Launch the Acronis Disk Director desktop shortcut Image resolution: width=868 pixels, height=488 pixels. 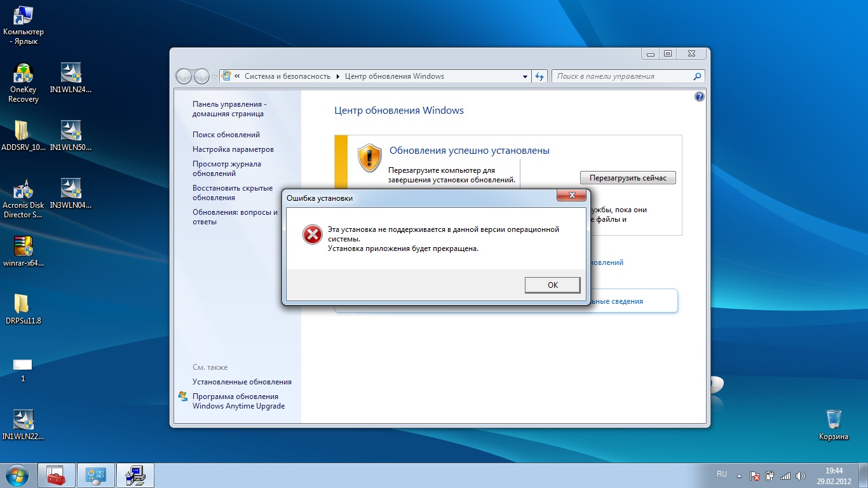click(x=23, y=199)
